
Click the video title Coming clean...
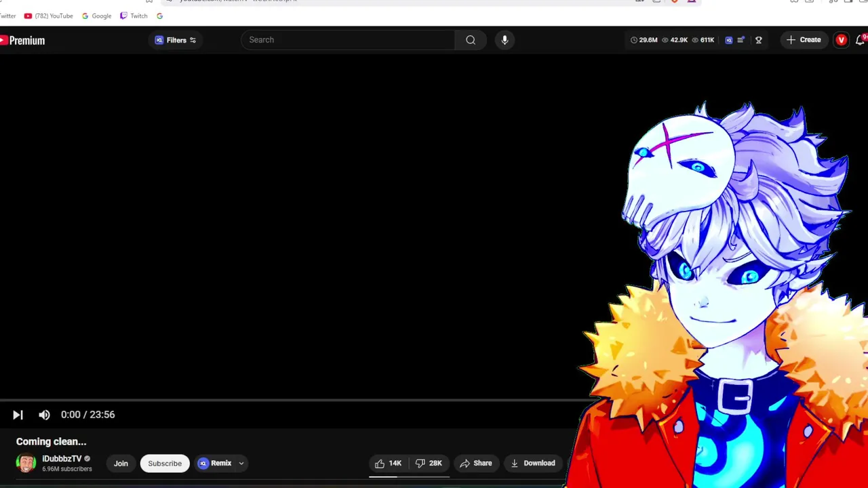tap(52, 441)
